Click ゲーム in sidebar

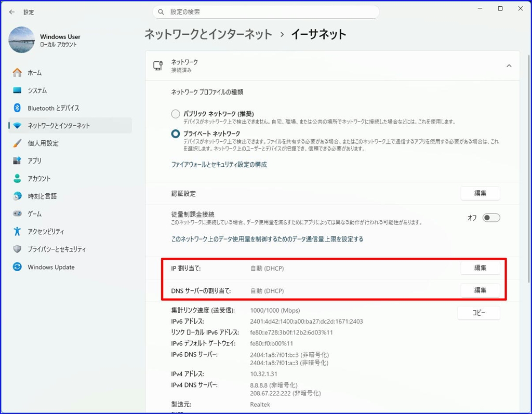[x=70, y=214]
